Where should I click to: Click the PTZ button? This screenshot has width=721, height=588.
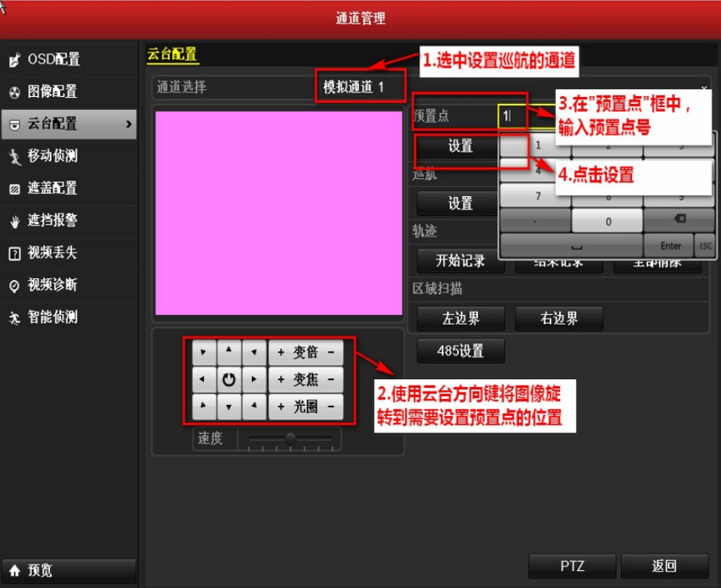click(x=572, y=565)
